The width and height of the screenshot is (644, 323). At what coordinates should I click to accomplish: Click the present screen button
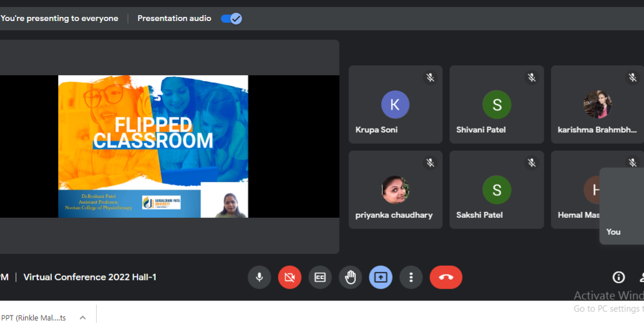[381, 277]
